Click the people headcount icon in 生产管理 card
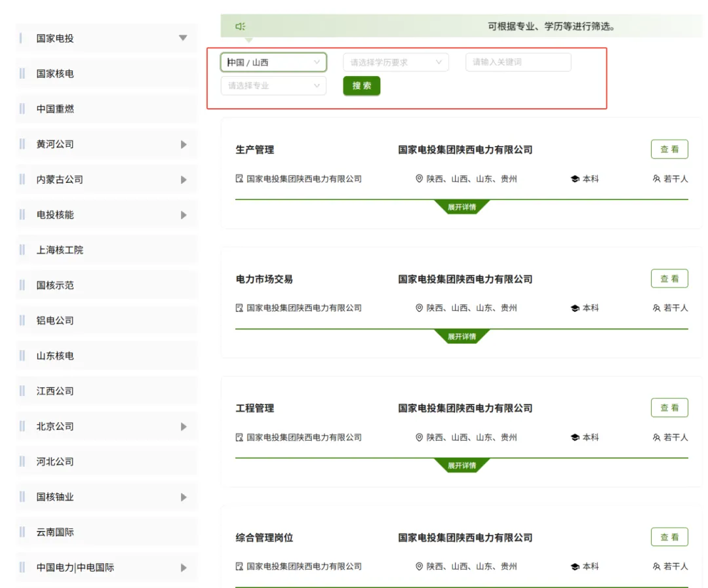Screen dimensions: 708x588 pos(656,179)
